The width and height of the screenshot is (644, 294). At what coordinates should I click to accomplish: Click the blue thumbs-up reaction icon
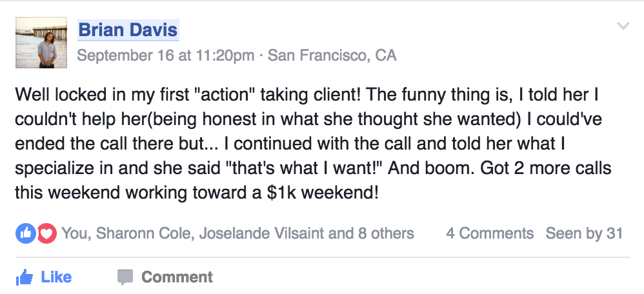[x=26, y=233]
